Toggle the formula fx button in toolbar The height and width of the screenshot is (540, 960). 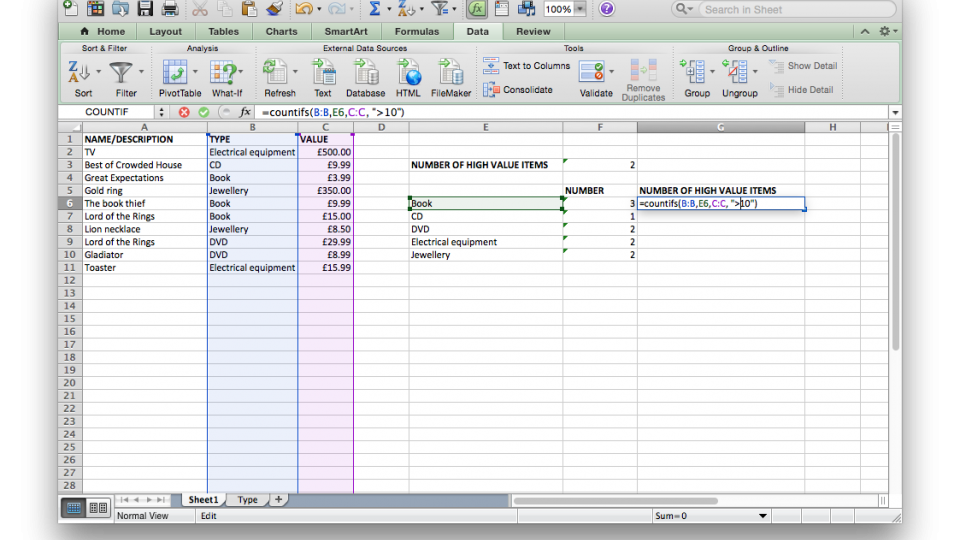(477, 9)
